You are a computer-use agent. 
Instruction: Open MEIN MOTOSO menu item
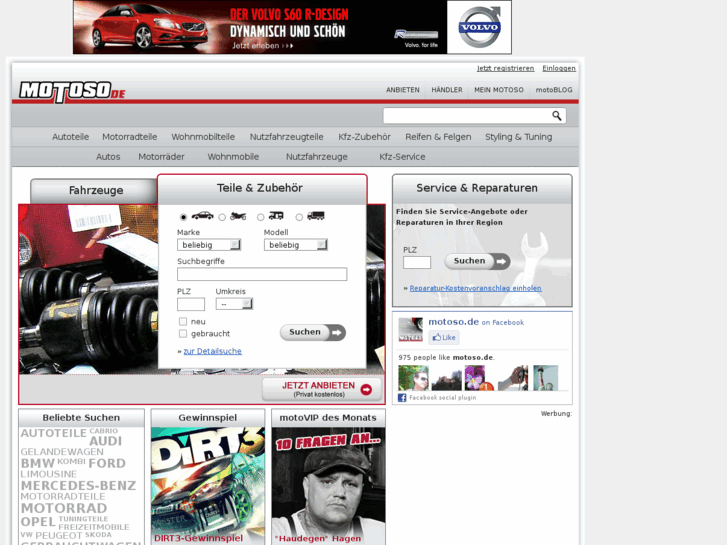[499, 90]
